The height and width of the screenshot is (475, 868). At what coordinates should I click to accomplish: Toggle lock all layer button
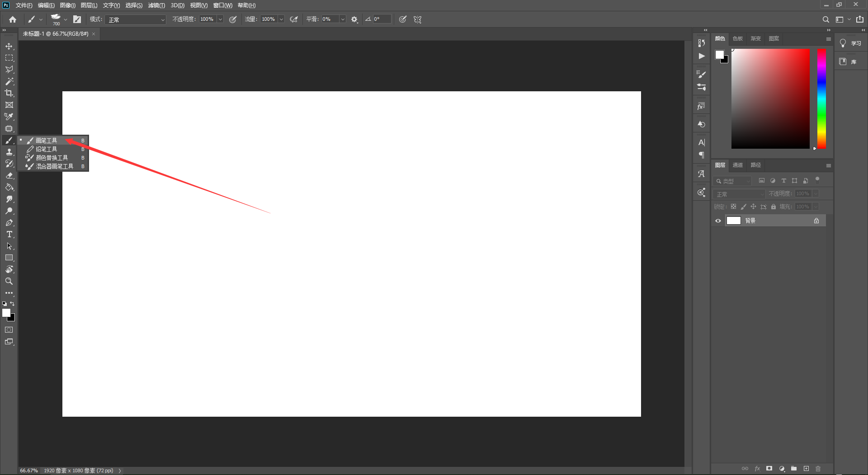pyautogui.click(x=774, y=207)
